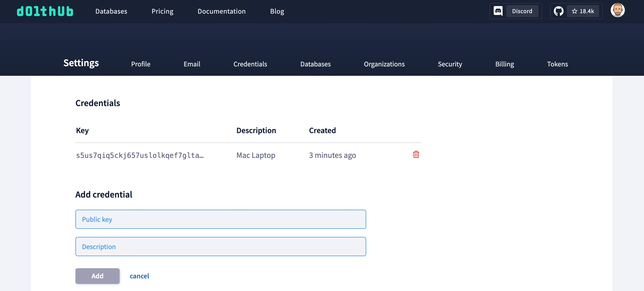Open the Blog from the navigation bar
The image size is (644, 291).
(277, 11)
